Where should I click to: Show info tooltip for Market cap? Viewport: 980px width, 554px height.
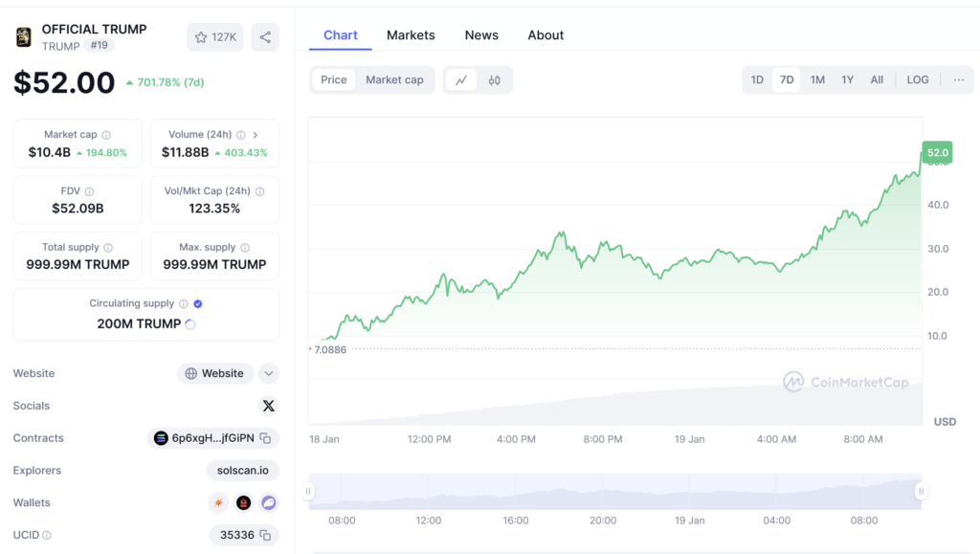coord(106,136)
